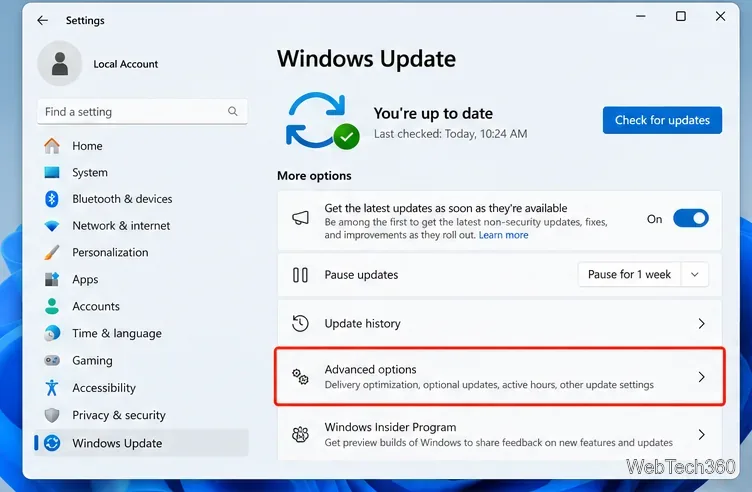The width and height of the screenshot is (752, 492).
Task: Click the Find a setting search field
Action: tap(142, 112)
